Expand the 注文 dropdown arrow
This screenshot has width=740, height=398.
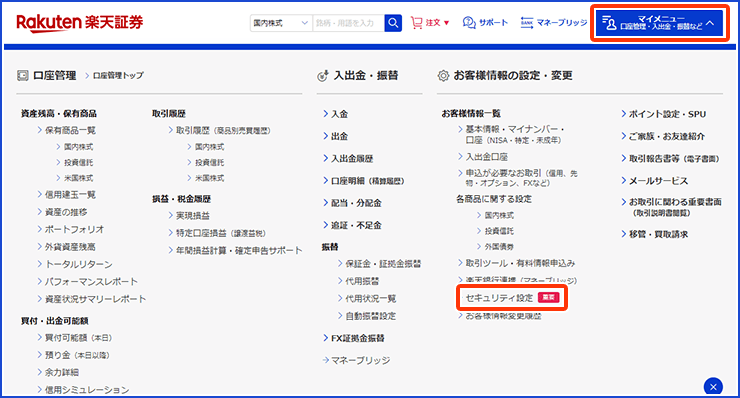446,23
